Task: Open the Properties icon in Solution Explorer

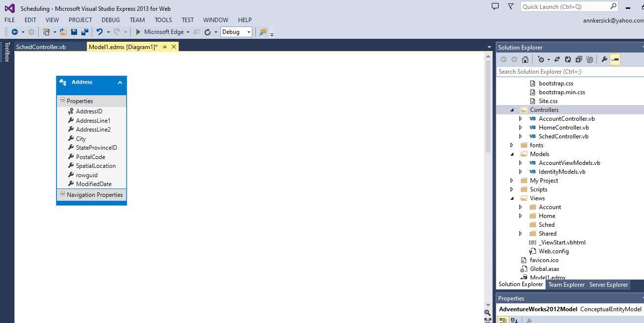Action: click(x=604, y=59)
